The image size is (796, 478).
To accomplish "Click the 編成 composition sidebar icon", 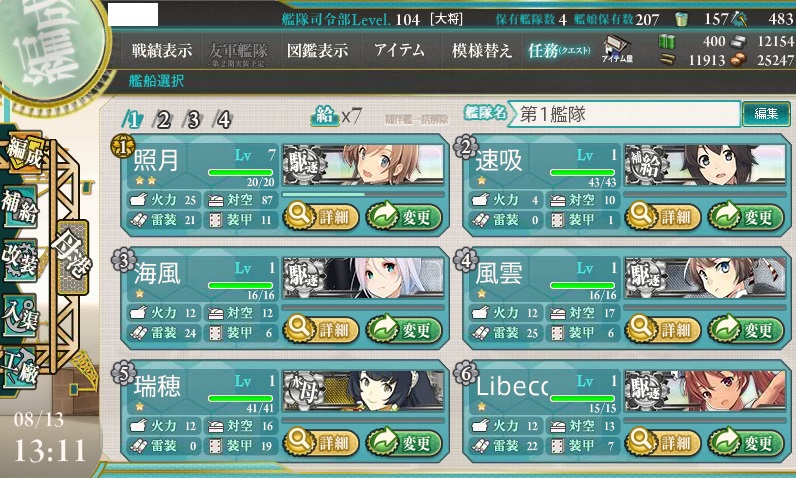I will click(x=23, y=152).
